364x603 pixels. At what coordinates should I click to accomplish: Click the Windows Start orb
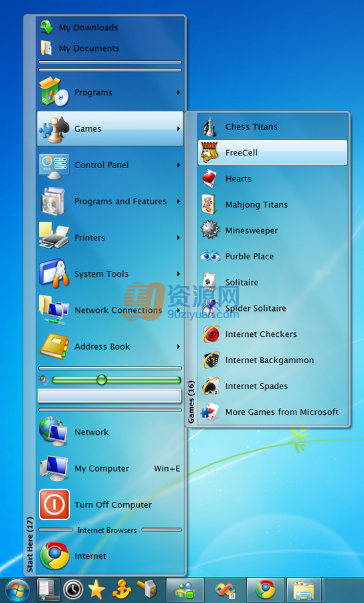tap(17, 590)
